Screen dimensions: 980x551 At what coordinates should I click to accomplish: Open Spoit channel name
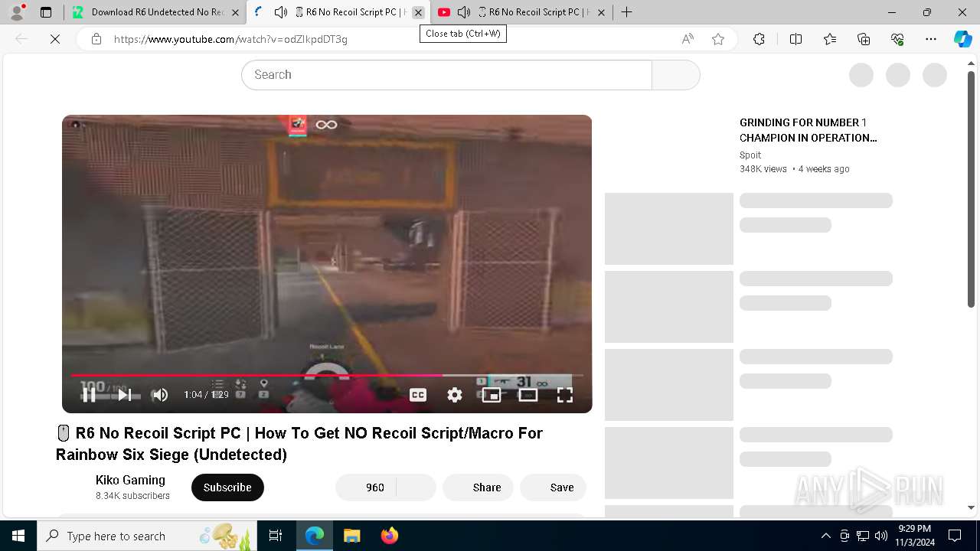tap(750, 155)
